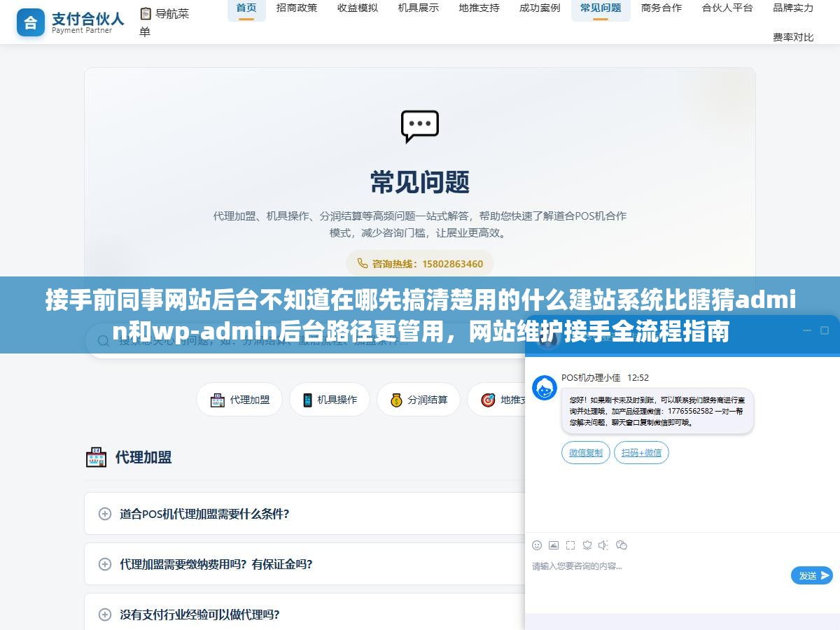Filter by 分润结算 category pill

[x=419, y=400]
